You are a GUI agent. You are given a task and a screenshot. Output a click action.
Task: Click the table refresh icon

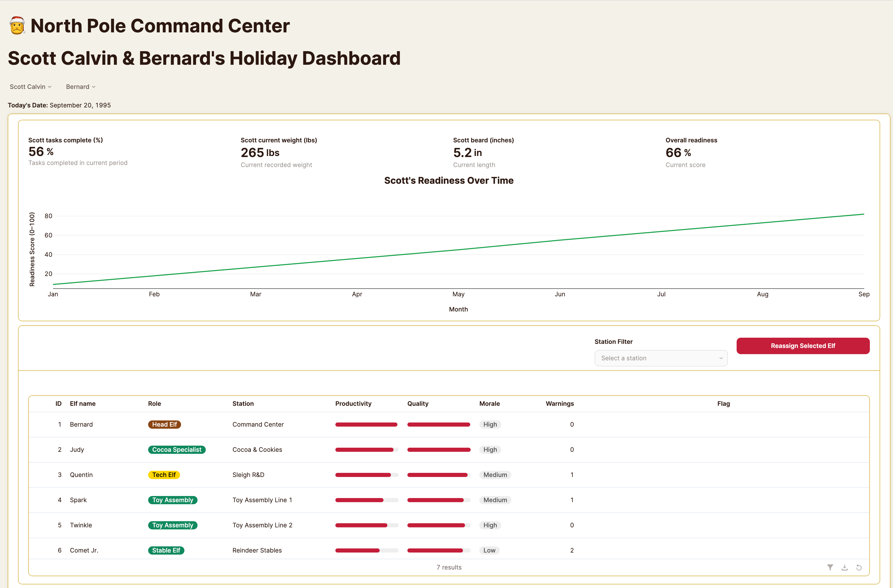pyautogui.click(x=859, y=567)
